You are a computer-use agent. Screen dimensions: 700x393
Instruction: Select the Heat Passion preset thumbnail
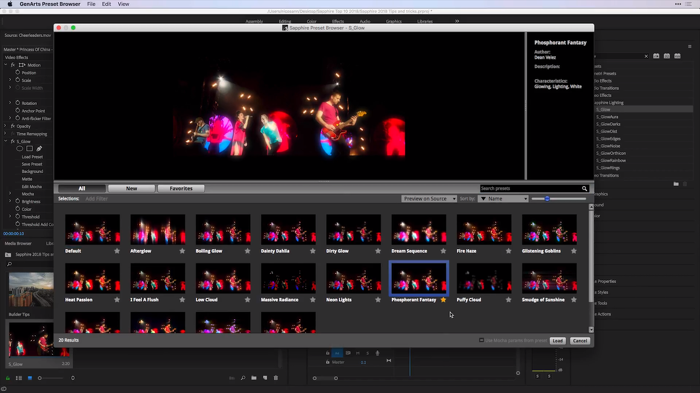(x=92, y=278)
